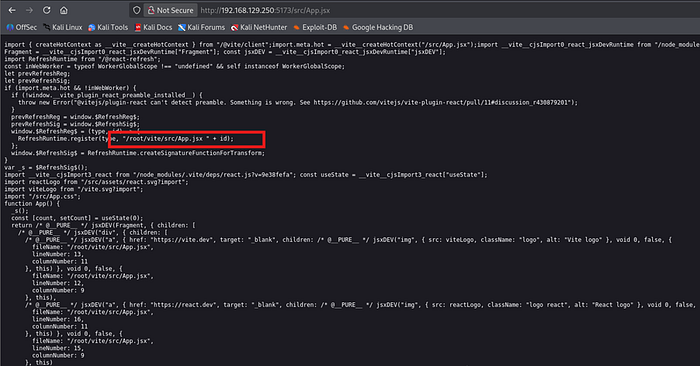Click the browser forward arrow
Screen dimensions: 700x366
click(x=29, y=10)
